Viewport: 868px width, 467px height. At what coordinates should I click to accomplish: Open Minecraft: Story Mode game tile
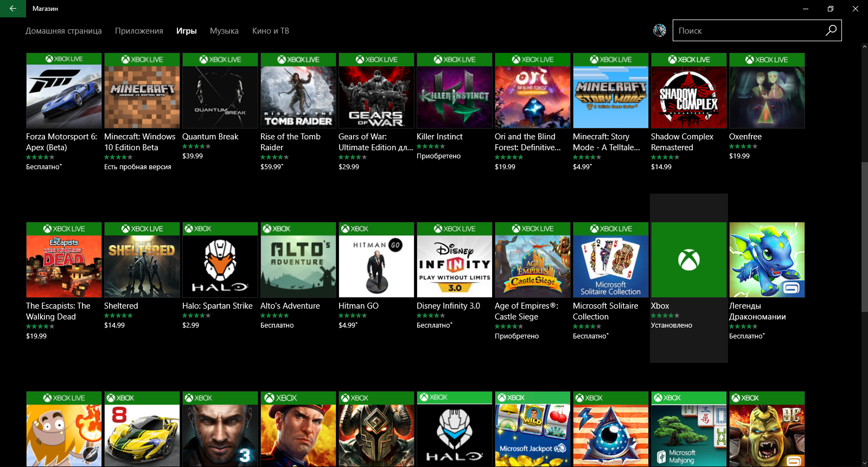point(611,91)
